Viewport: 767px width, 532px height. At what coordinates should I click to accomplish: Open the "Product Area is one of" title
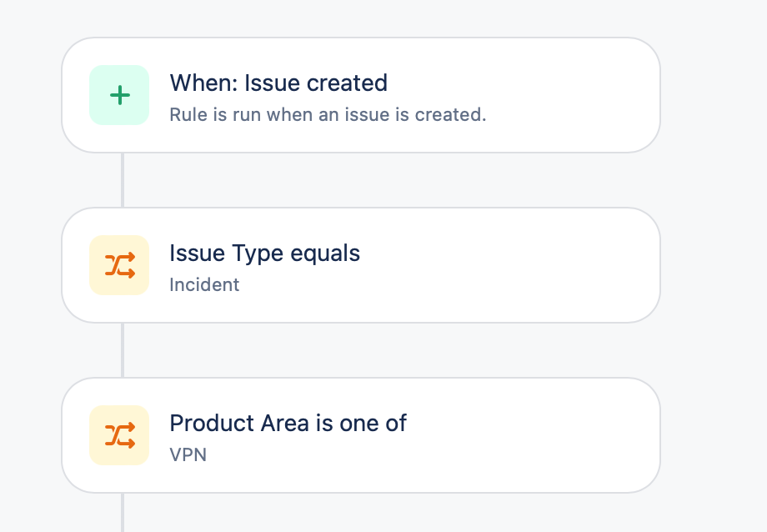pos(288,424)
